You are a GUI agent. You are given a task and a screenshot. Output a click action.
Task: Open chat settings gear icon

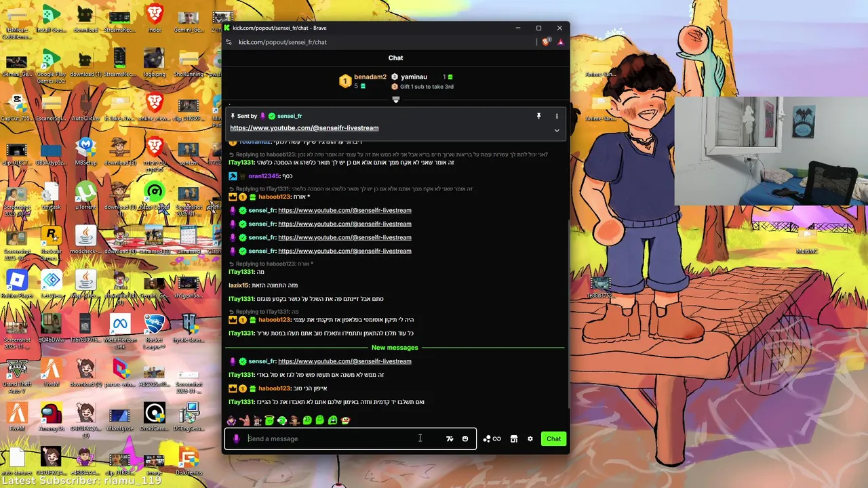click(530, 439)
